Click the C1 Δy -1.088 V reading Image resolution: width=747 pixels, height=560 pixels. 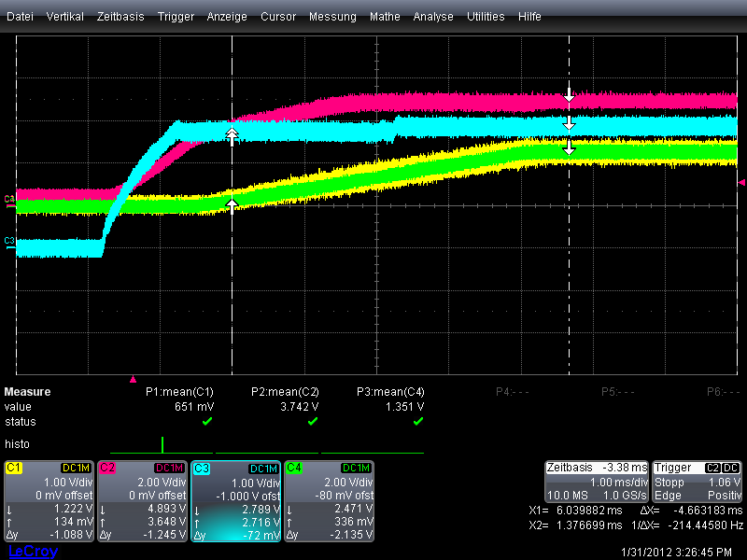point(71,535)
